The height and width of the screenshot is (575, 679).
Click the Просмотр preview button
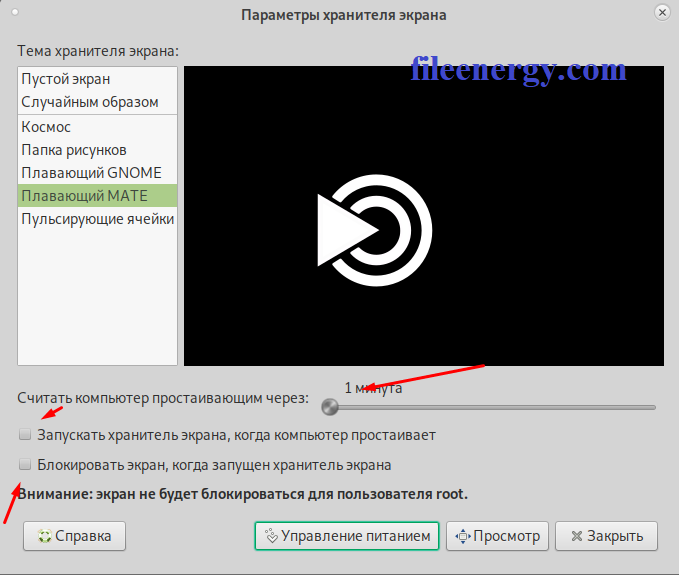pos(498,536)
